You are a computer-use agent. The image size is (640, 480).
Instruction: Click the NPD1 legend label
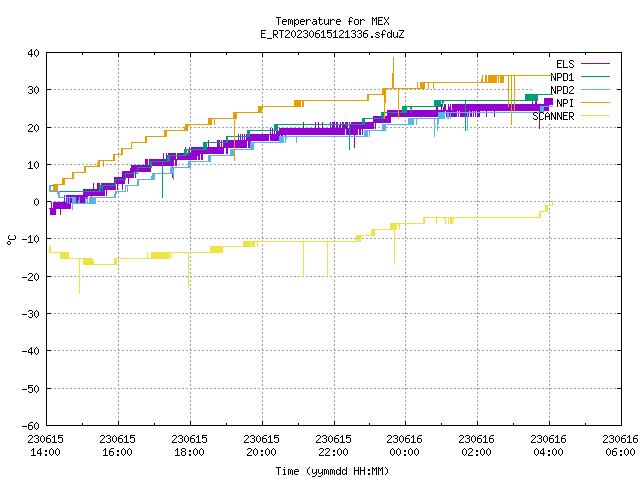pyautogui.click(x=562, y=77)
